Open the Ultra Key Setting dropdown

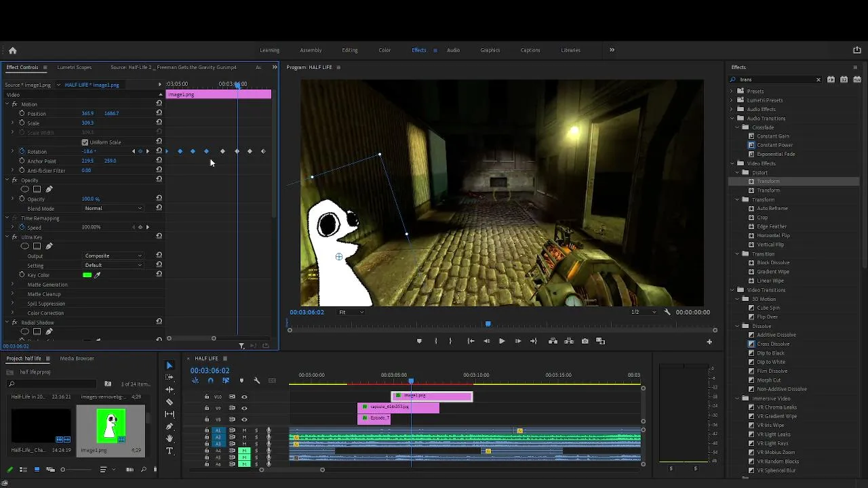pyautogui.click(x=113, y=266)
